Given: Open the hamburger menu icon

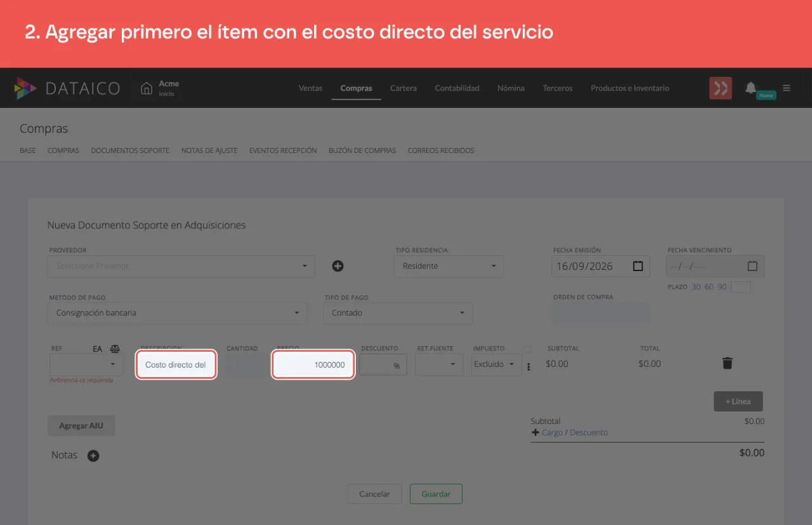Looking at the screenshot, I should pos(787,88).
